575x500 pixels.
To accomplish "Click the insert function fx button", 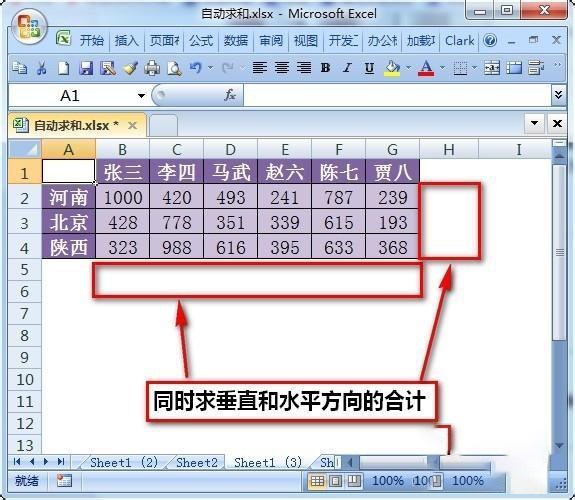I will [230, 95].
